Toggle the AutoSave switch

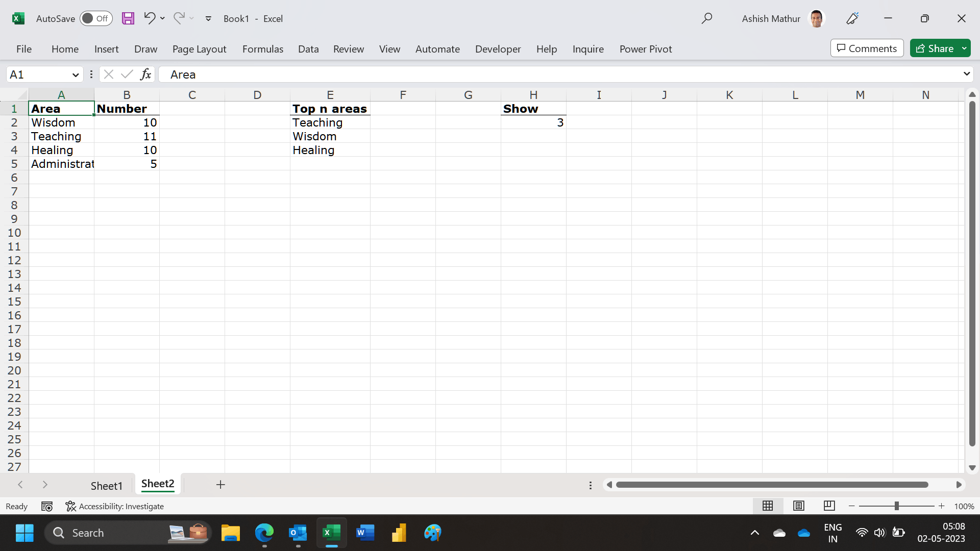click(x=96, y=18)
